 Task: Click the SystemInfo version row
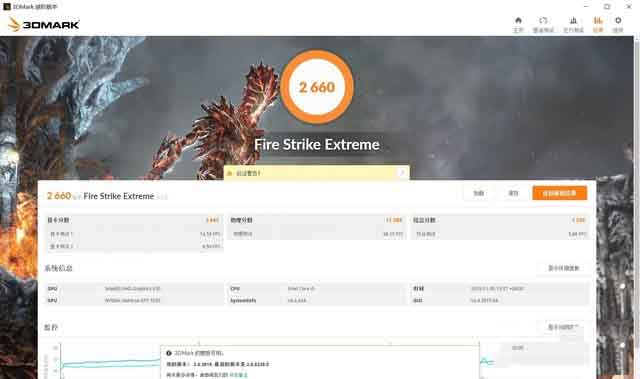coord(317,300)
